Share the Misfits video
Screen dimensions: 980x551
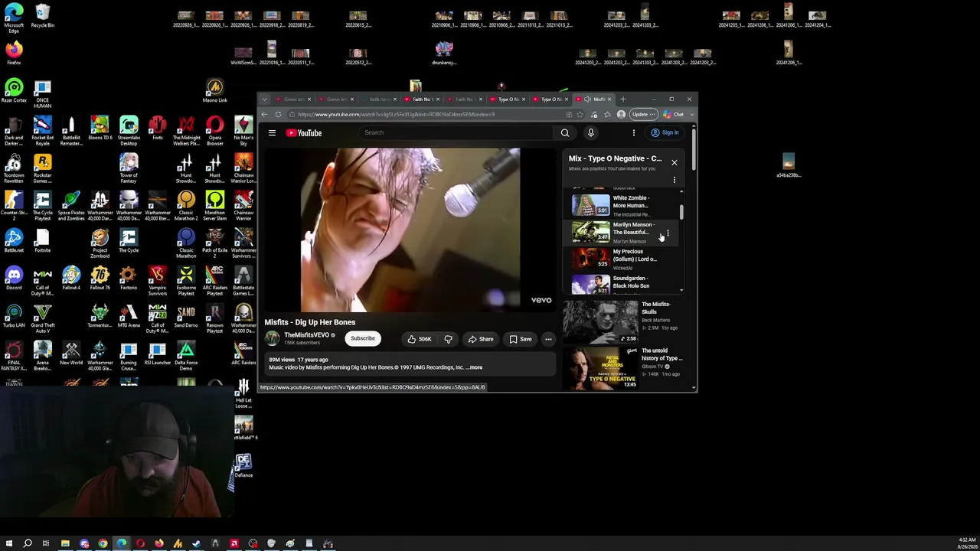click(481, 339)
